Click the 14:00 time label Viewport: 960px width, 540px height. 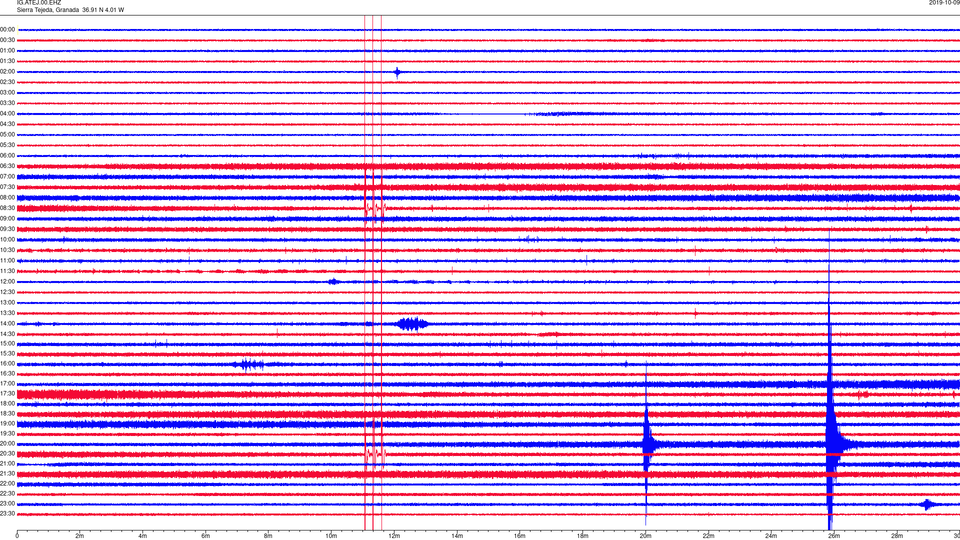8,323
